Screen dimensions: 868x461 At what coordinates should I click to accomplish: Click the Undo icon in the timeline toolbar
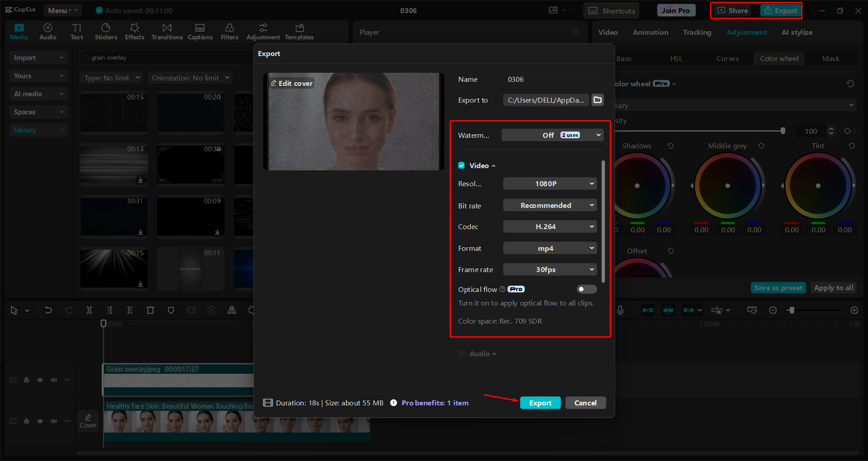(48, 310)
